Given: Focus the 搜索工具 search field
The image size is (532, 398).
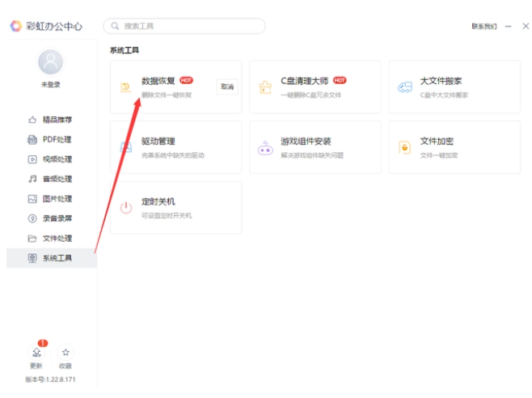Looking at the screenshot, I should point(184,26).
